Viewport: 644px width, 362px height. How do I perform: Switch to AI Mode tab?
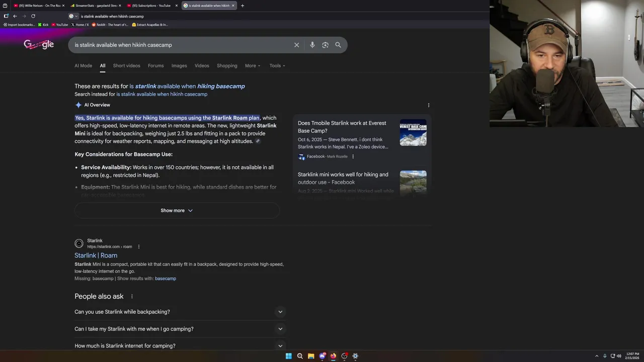[83, 66]
